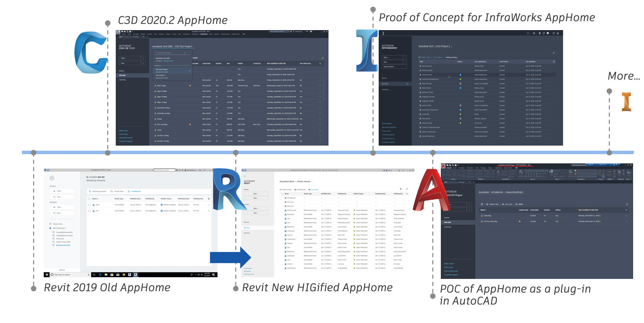Click refresh icon in InfraWorks file list
Image resolution: width=644 pixels, height=323 pixels.
pos(554,53)
